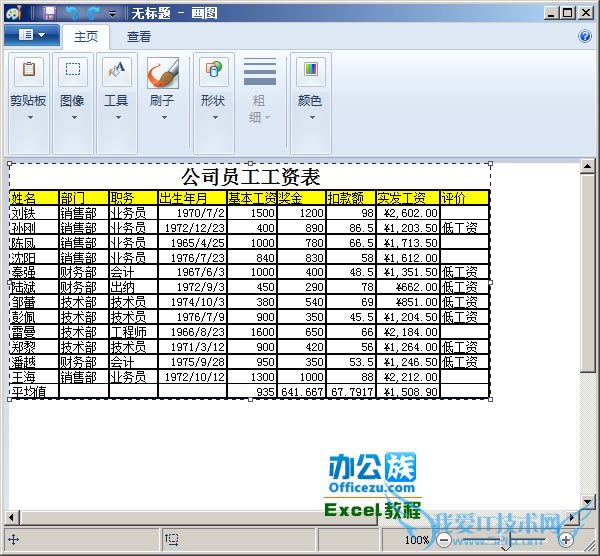Click the salary cell ¥2,602.00
This screenshot has height=556, width=600.
tap(408, 213)
